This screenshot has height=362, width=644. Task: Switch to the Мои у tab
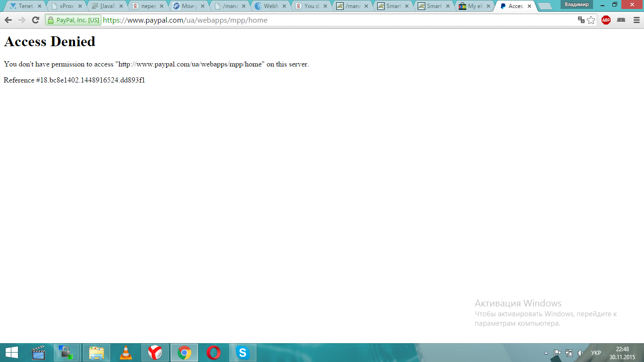(x=188, y=6)
